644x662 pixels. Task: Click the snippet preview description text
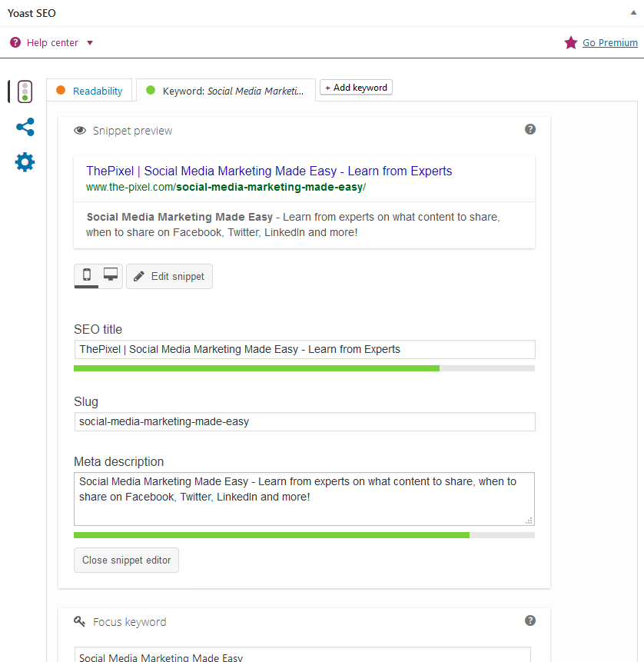click(293, 225)
